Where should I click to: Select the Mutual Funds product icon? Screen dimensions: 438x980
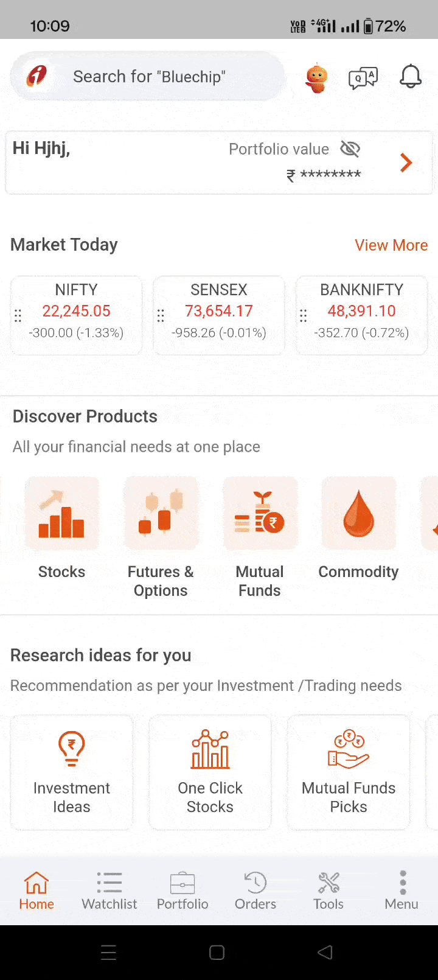[x=260, y=514]
